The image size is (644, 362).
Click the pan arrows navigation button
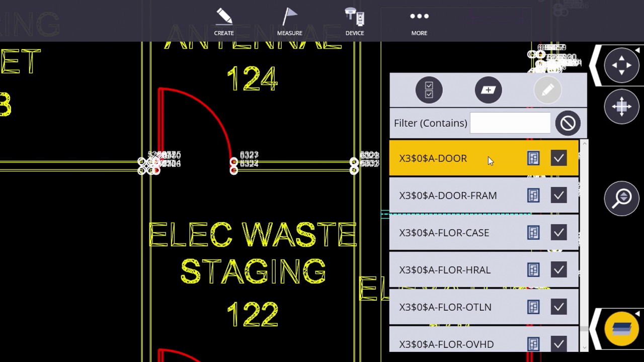(x=622, y=65)
